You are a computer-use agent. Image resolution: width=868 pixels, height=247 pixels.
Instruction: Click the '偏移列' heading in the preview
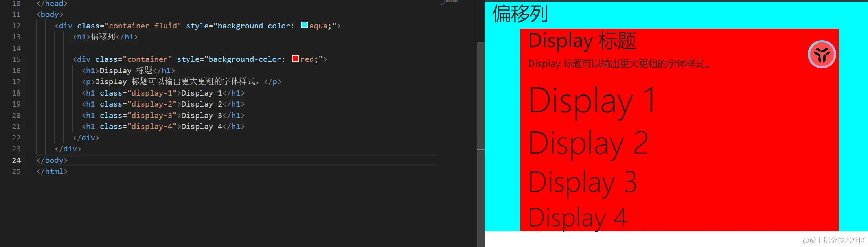(x=520, y=14)
